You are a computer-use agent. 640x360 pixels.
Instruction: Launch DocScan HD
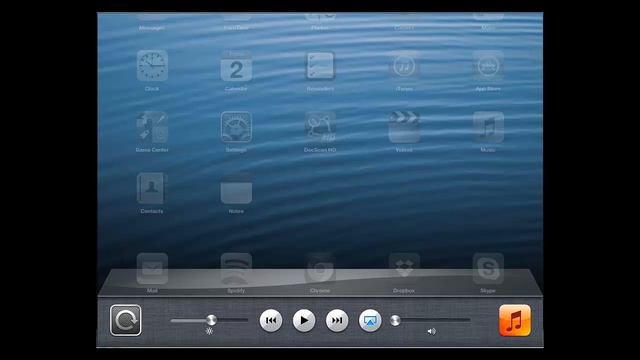[x=320, y=127]
